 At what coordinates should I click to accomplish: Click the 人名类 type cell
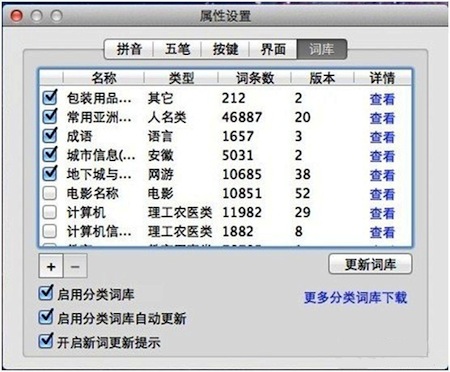[167, 117]
